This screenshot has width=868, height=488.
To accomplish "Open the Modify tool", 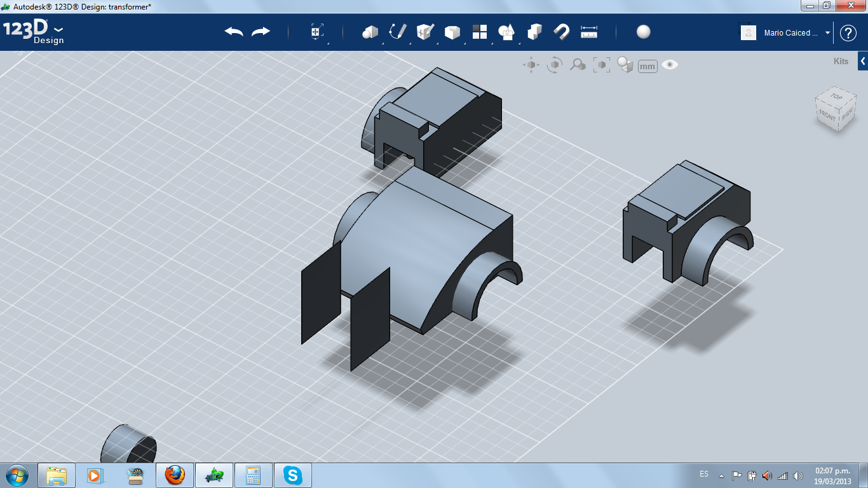I will point(452,32).
